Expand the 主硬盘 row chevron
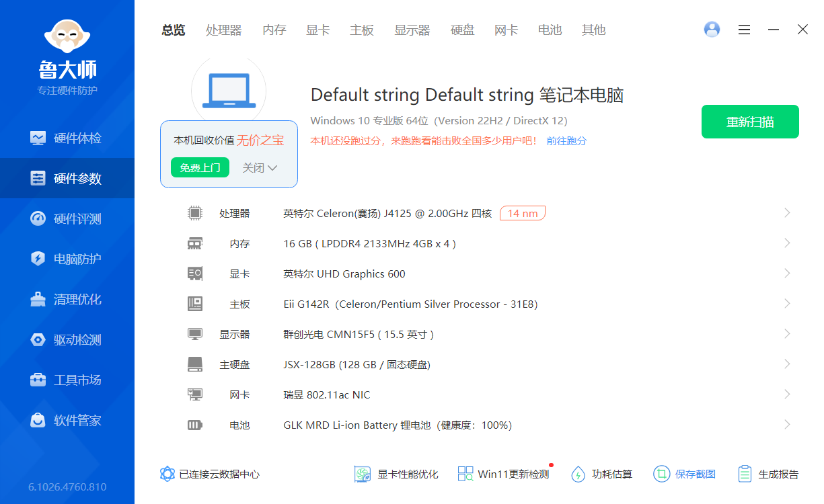 tap(787, 364)
